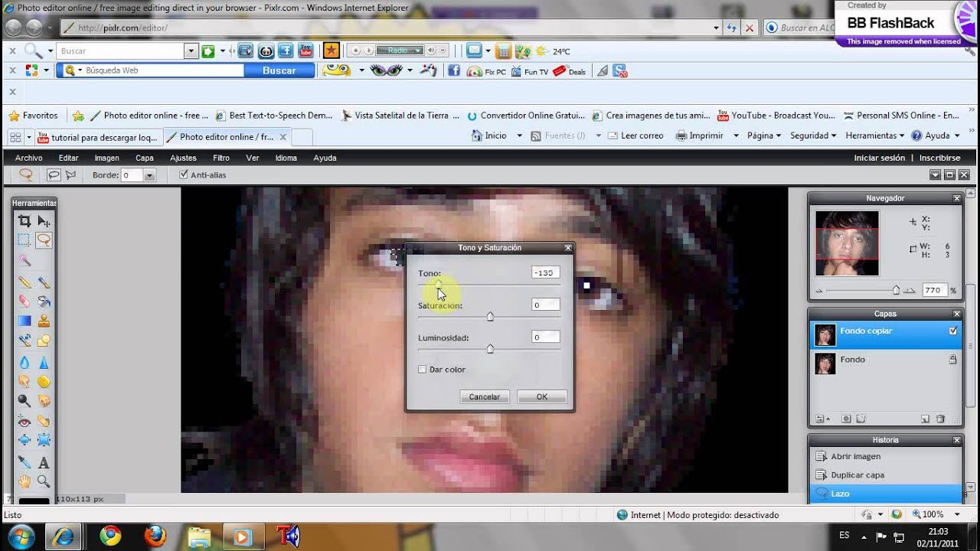This screenshot has width=980, height=551.
Task: Add a layer mask in Capas
Action: click(x=846, y=419)
